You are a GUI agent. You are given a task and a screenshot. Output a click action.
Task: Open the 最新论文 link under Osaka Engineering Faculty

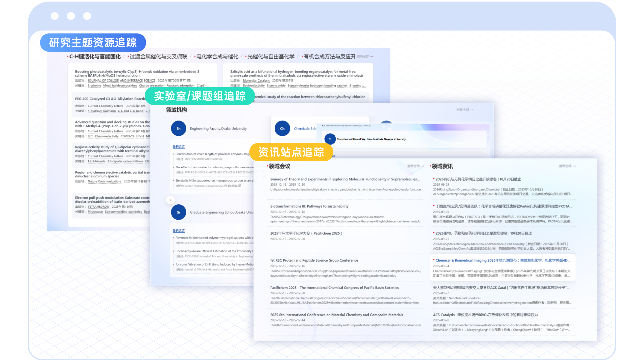(x=179, y=147)
